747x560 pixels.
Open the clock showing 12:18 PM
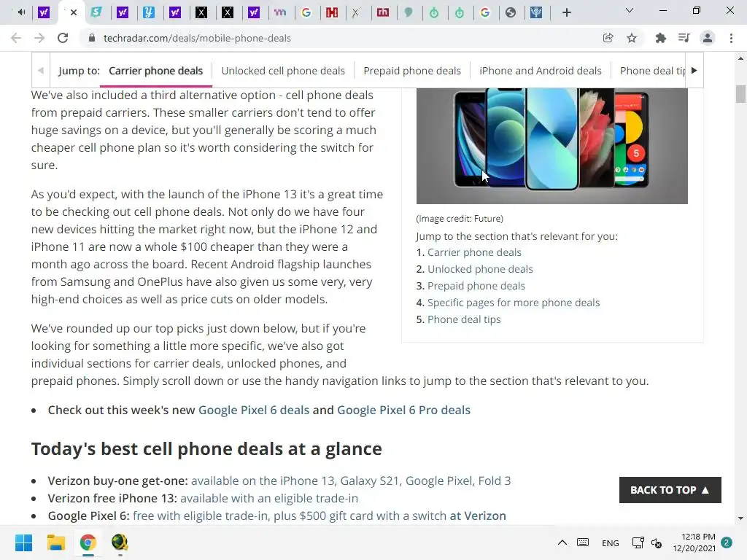tap(694, 542)
